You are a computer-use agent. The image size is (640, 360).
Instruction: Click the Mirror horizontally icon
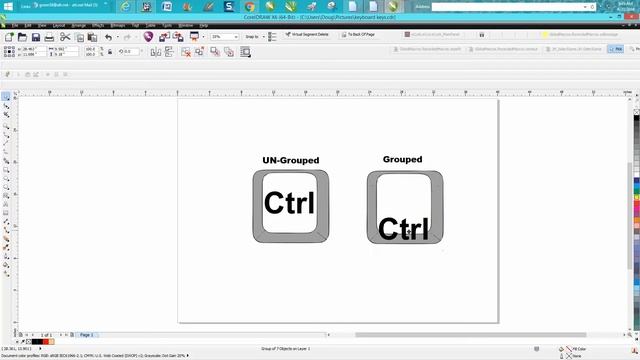pos(156,52)
